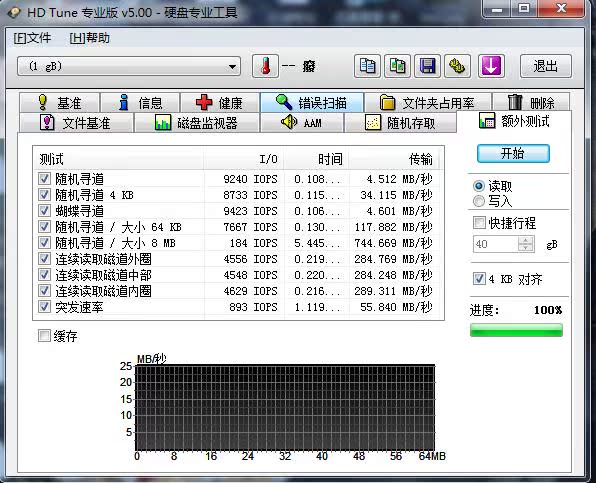596x483 pixels.
Task: Click the 时间 column header
Action: coord(317,159)
